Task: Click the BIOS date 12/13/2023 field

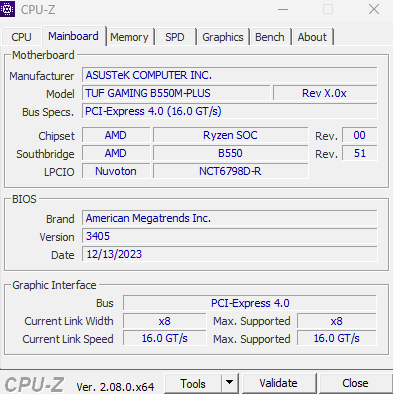Action: pos(230,254)
